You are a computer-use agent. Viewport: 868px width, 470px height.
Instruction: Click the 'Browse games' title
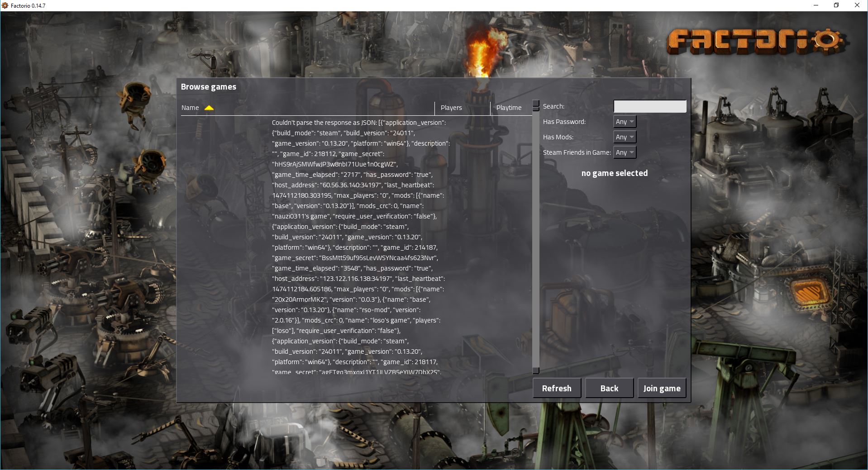209,87
